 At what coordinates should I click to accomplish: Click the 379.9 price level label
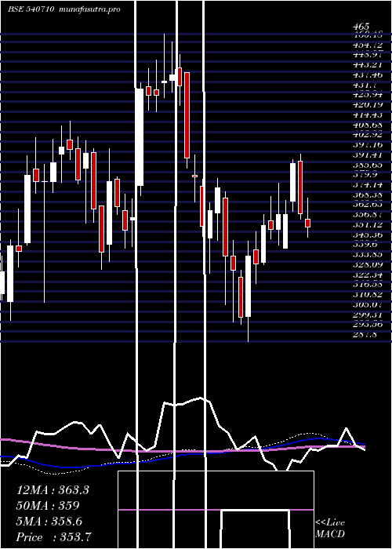pyautogui.click(x=365, y=175)
